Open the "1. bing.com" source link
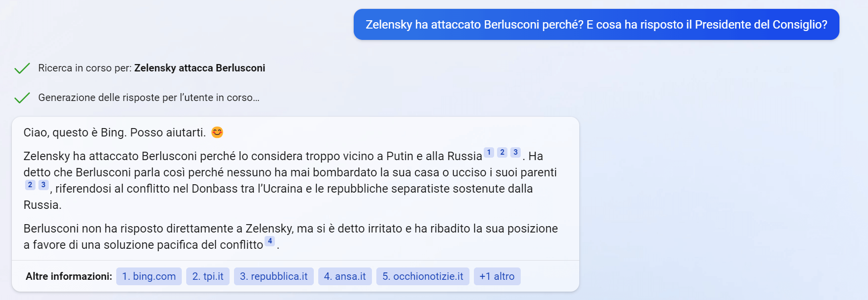Screen dimensions: 868x300 (x=149, y=276)
